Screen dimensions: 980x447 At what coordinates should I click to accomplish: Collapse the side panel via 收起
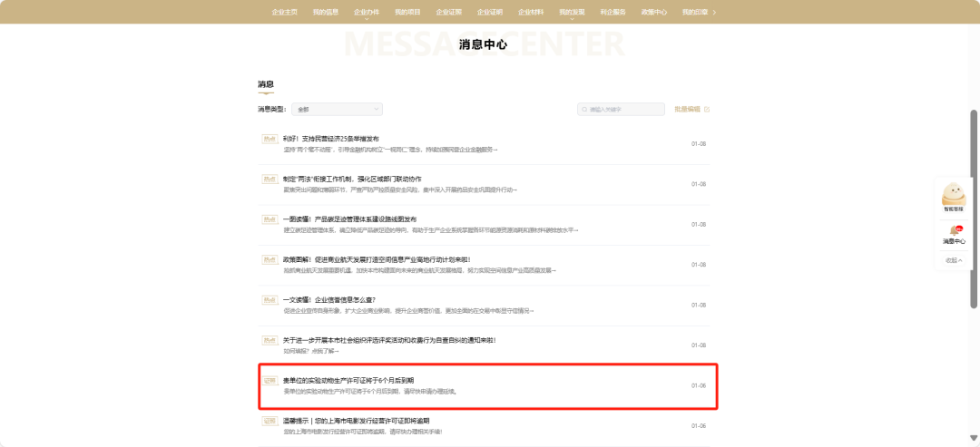click(954, 260)
